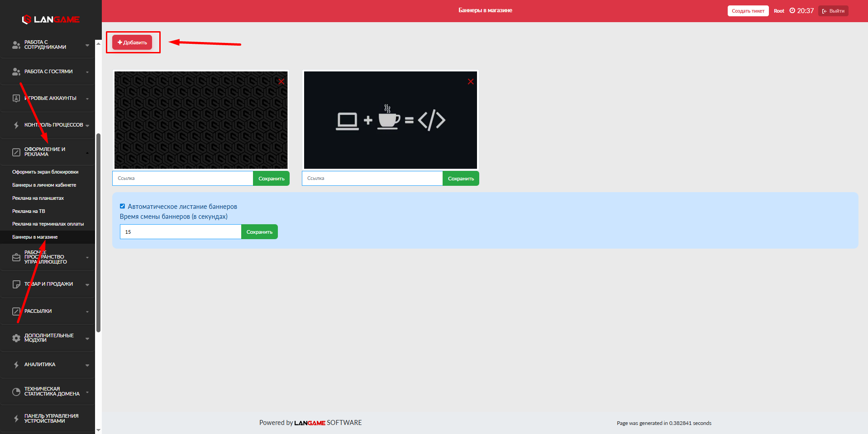Click sidebar scrollbar up arrow
This screenshot has width=868, height=434.
[x=98, y=43]
